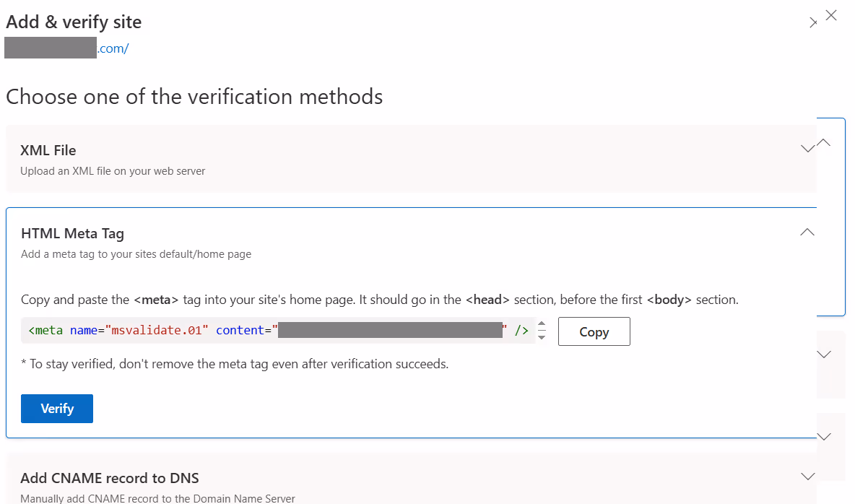
Task: Expand Add CNAME record to DNS
Action: pos(807,476)
